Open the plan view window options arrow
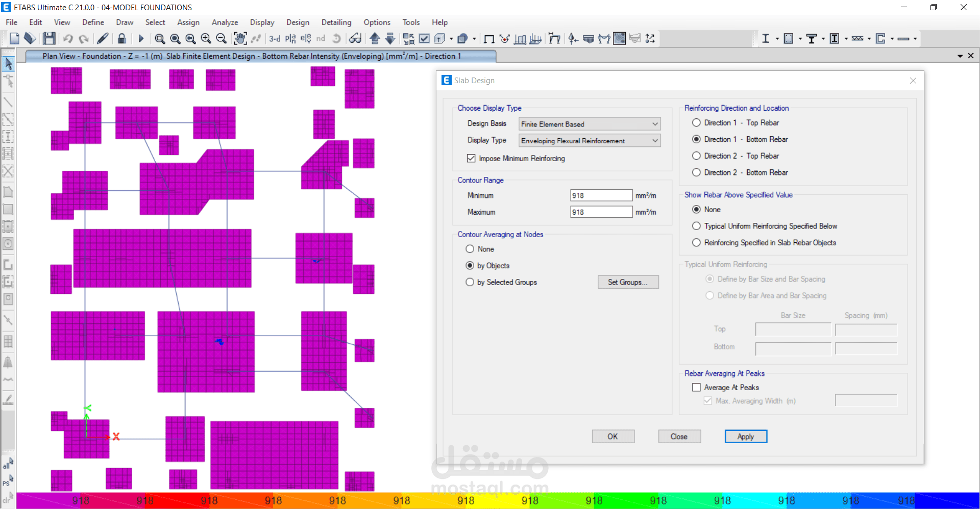980x509 pixels. click(x=960, y=56)
